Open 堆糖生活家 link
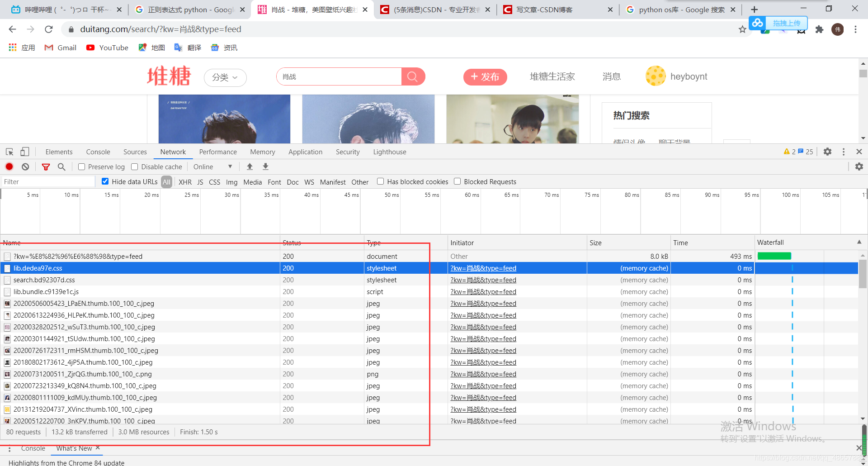The image size is (868, 466). (x=552, y=76)
